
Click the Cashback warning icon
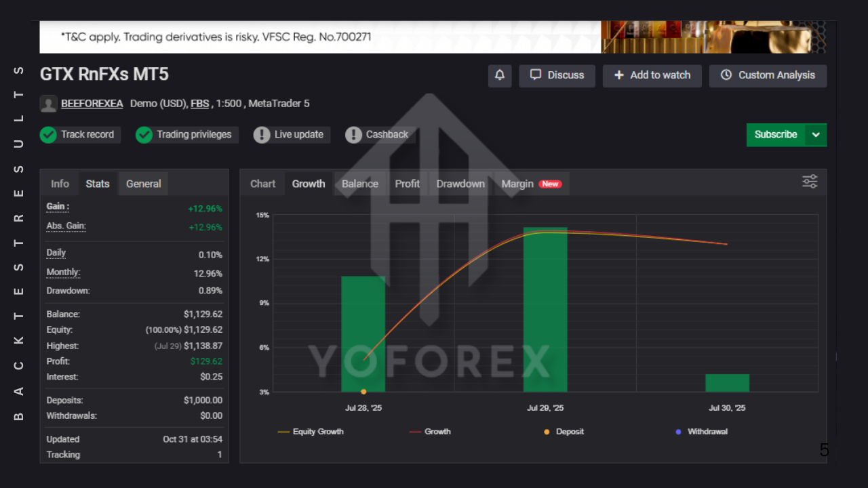point(353,135)
